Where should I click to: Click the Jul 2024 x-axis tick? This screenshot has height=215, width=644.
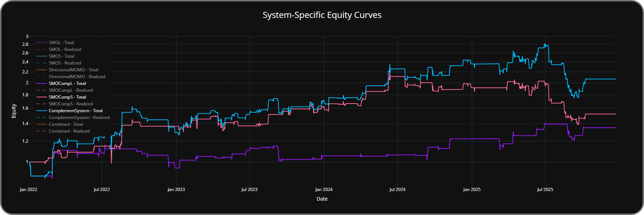(x=397, y=190)
